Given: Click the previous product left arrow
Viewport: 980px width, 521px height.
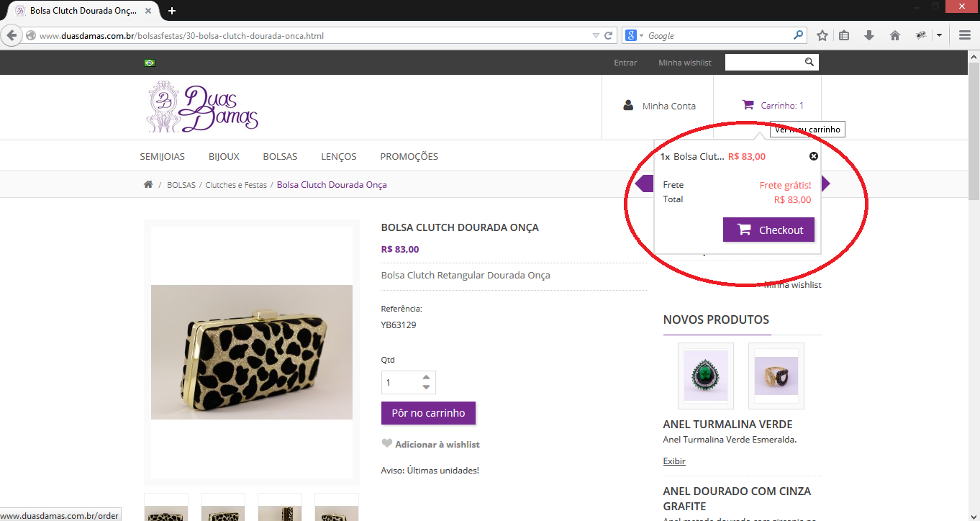Looking at the screenshot, I should 644,184.
